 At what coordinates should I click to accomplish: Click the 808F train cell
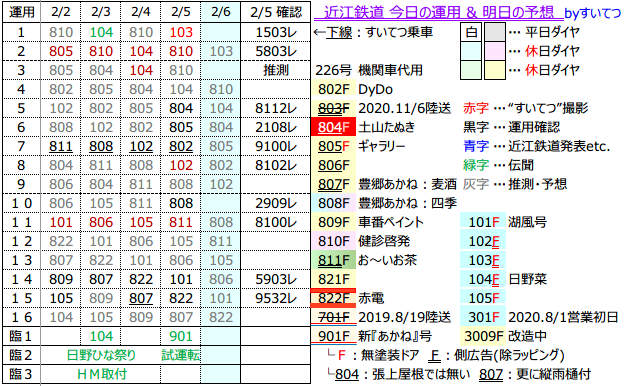click(x=334, y=203)
